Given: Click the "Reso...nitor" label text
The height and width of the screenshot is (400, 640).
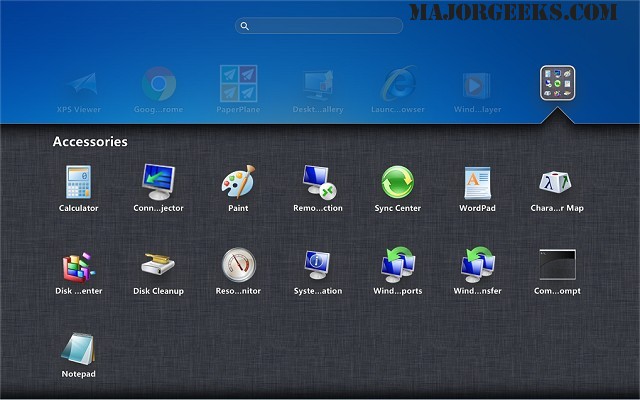Looking at the screenshot, I should 238,291.
